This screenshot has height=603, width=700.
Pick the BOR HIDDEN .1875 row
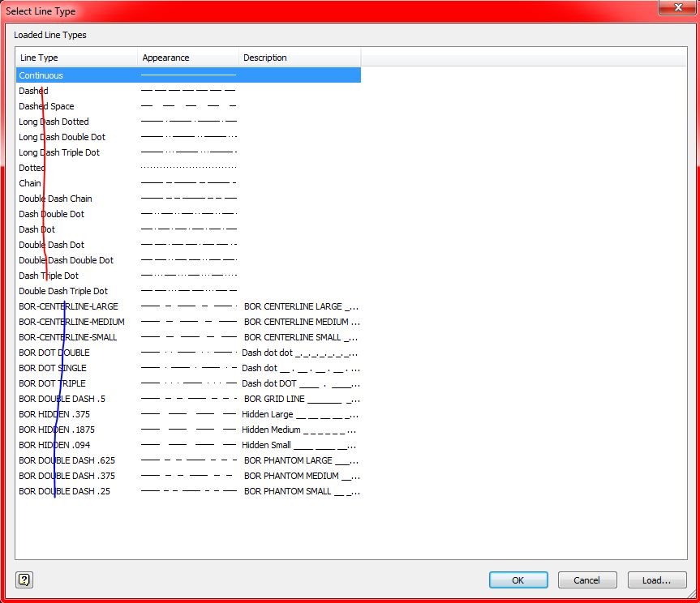click(x=188, y=430)
